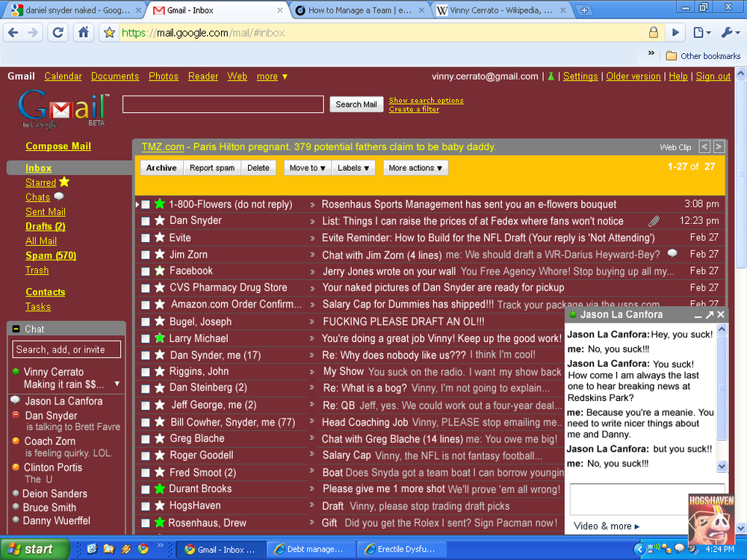Tick the Facebook email checkbox
Viewport: 747px width, 560px height.
(146, 272)
